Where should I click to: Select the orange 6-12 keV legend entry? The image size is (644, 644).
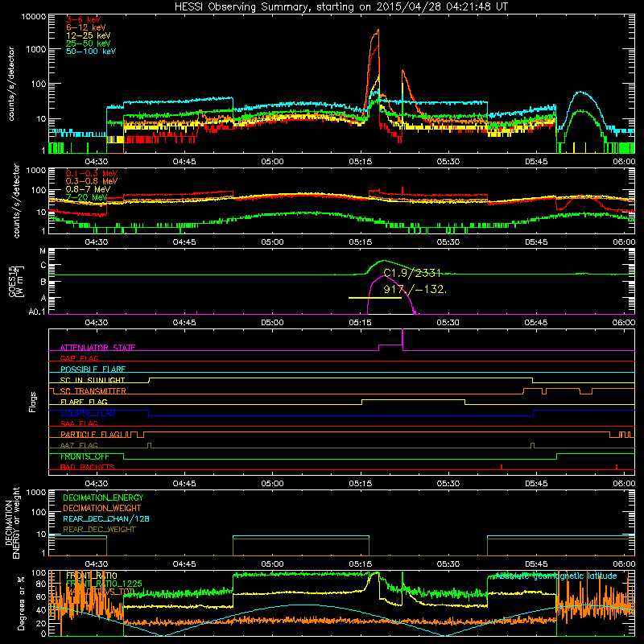click(86, 27)
